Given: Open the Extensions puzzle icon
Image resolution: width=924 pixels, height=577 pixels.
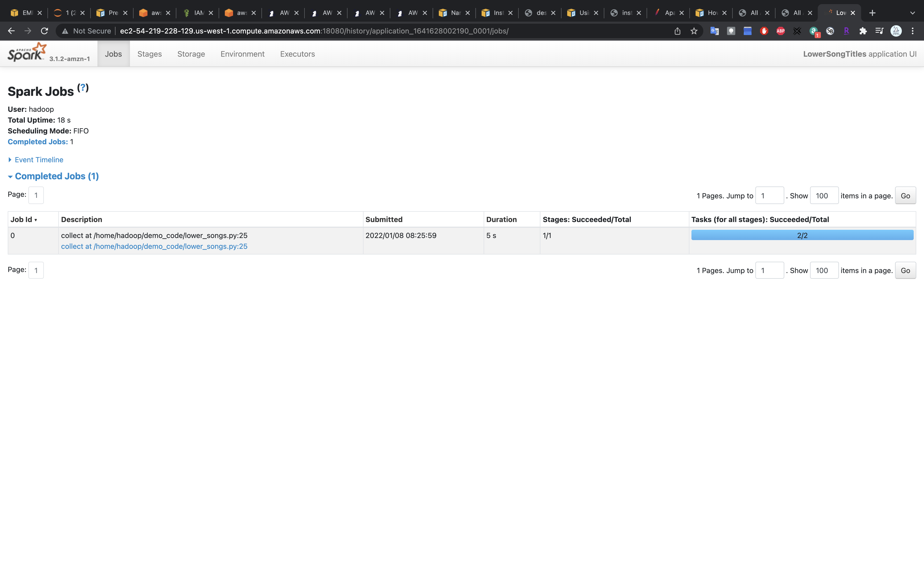Looking at the screenshot, I should point(863,31).
